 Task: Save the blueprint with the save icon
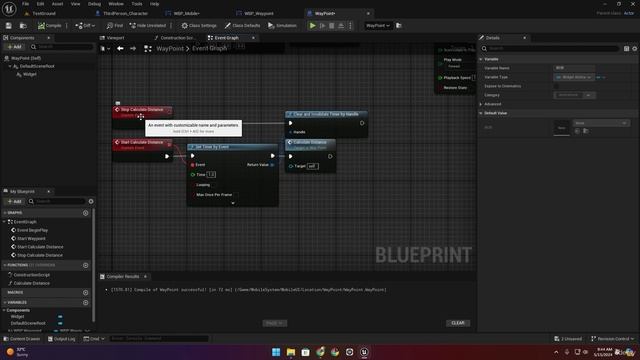[x=9, y=26]
